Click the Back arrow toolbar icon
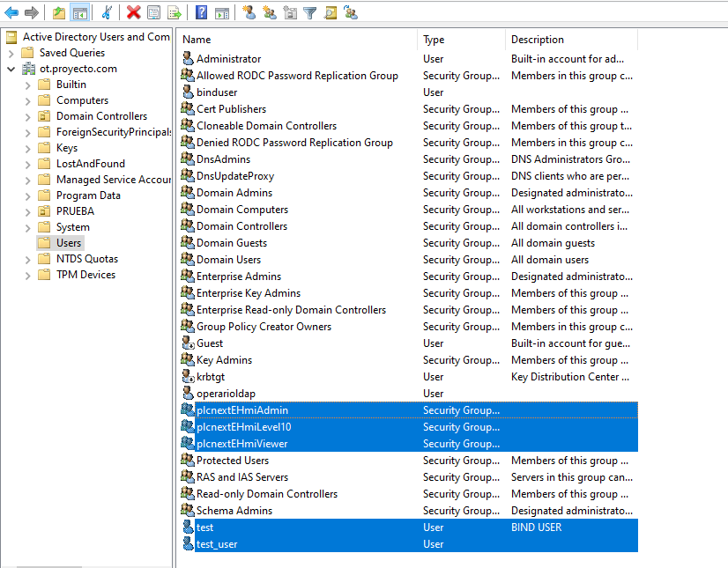Image resolution: width=728 pixels, height=568 pixels. click(x=11, y=12)
